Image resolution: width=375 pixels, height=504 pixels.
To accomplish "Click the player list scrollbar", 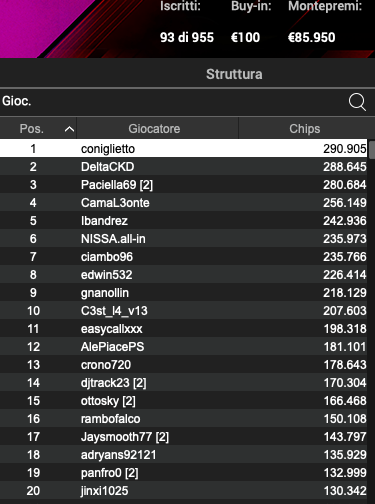I will pyautogui.click(x=371, y=150).
